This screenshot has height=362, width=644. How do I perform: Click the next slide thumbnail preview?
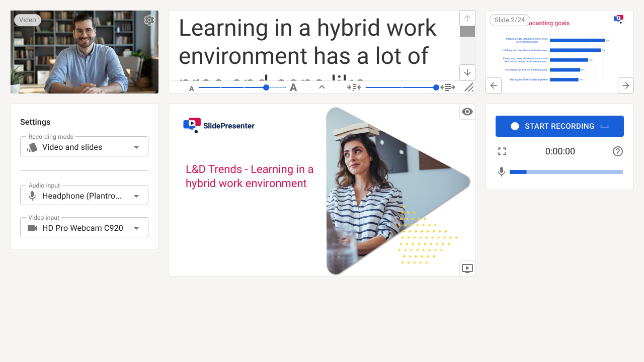[x=559, y=53]
